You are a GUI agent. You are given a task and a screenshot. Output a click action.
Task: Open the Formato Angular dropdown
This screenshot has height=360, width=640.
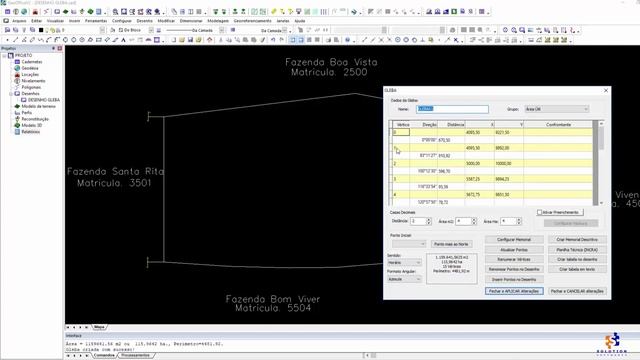point(404,279)
